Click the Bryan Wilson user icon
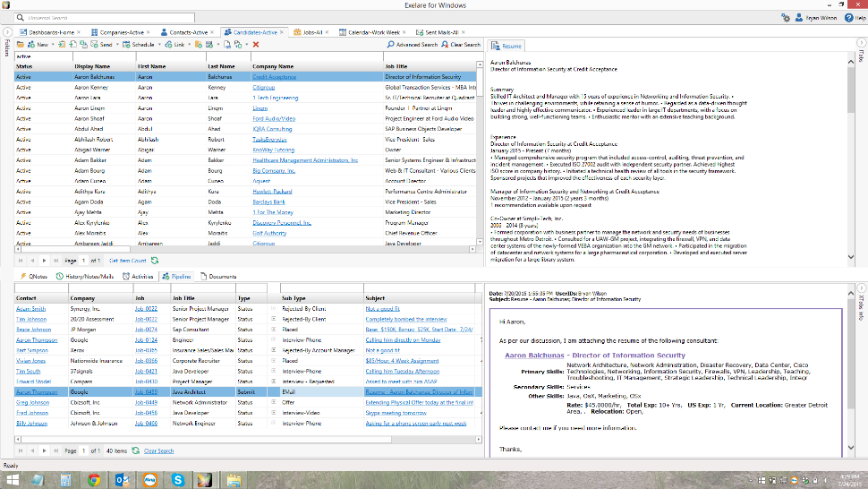This screenshot has width=868, height=489. click(x=799, y=18)
